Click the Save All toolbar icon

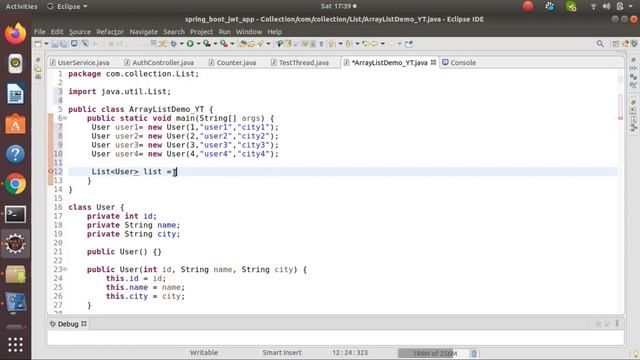coord(64,44)
